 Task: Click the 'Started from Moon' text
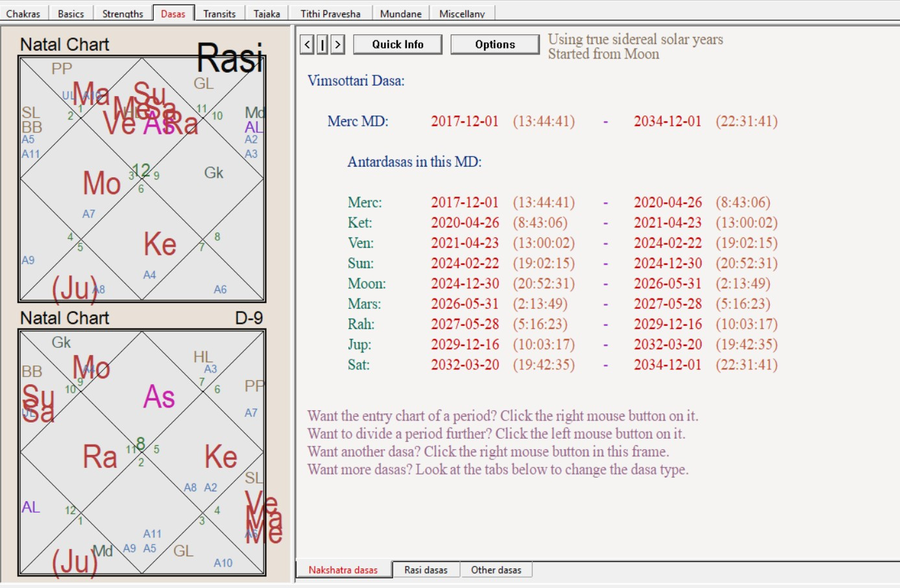pyautogui.click(x=603, y=54)
